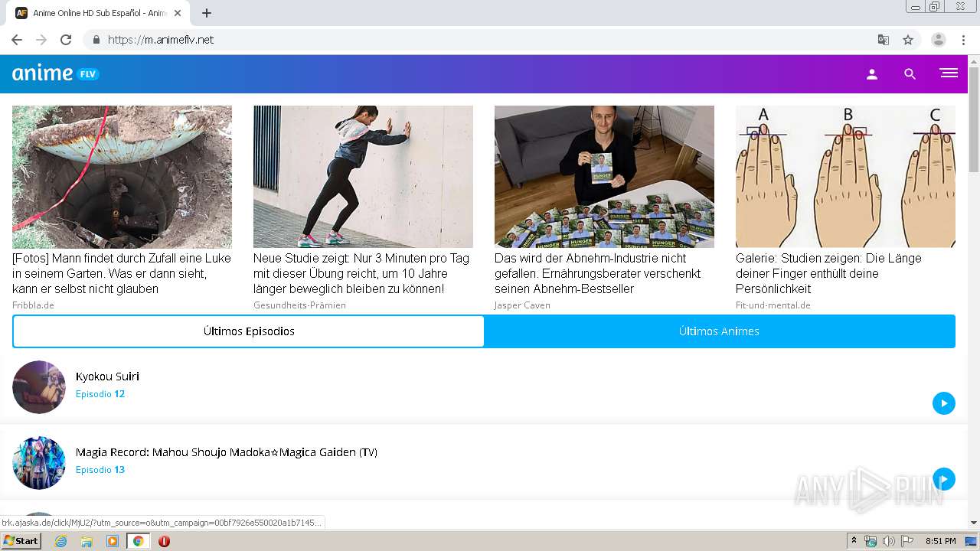The width and height of the screenshot is (980, 551).
Task: Go forward in browser history
Action: tap(41, 40)
